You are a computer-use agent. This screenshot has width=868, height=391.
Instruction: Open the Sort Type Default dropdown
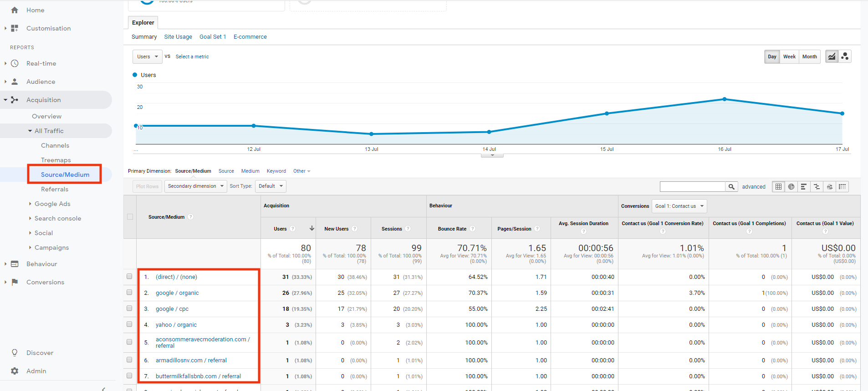(x=271, y=186)
